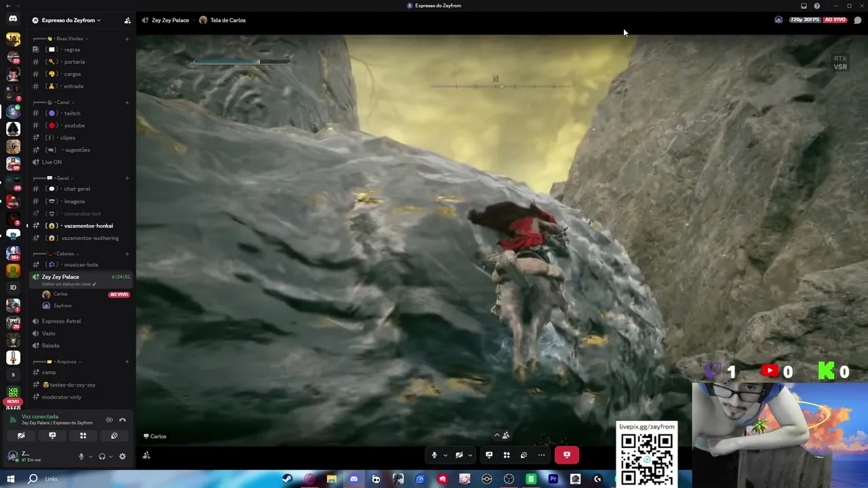
Task: Join the Vazio voice channel
Action: coord(81,333)
